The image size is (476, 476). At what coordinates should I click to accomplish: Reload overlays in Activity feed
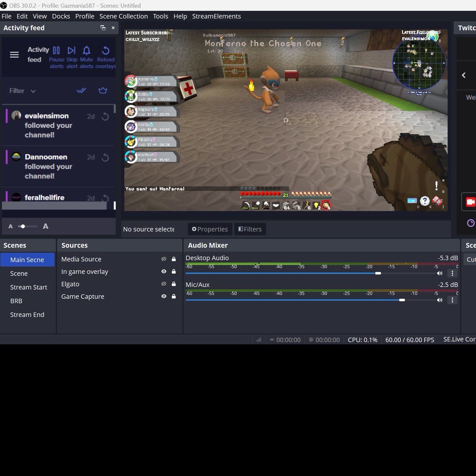coord(106,58)
